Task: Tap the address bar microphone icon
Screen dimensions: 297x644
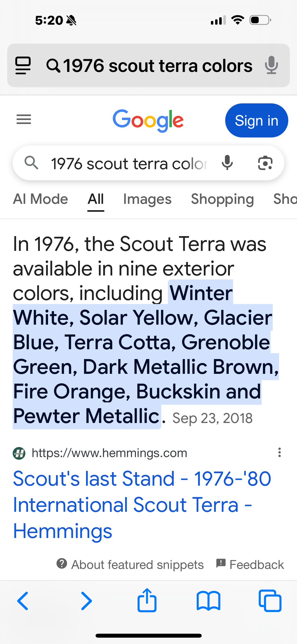Action: (271, 65)
